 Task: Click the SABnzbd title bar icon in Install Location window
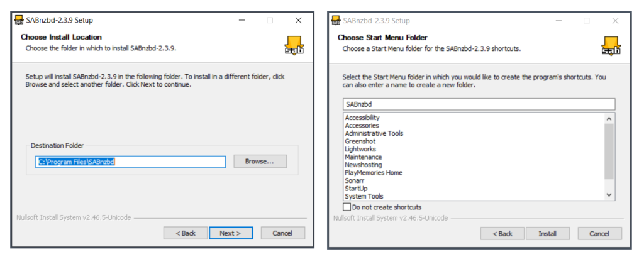tap(19, 20)
